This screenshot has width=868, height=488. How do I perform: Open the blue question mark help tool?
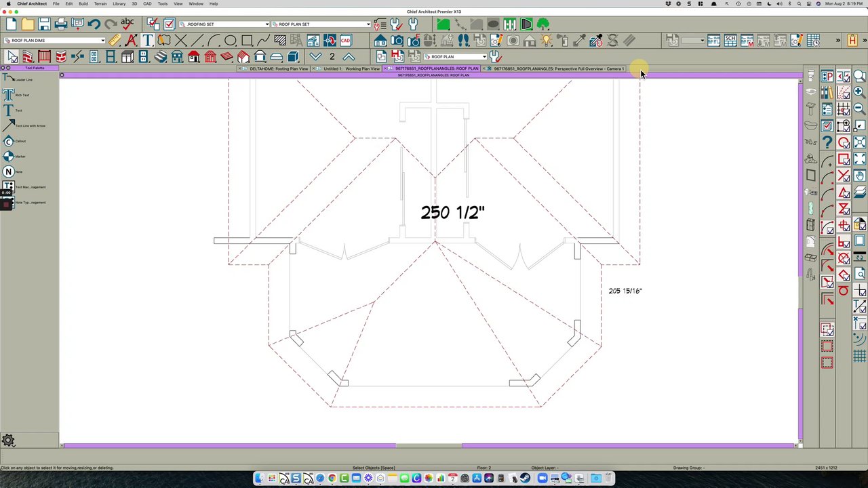[827, 142]
